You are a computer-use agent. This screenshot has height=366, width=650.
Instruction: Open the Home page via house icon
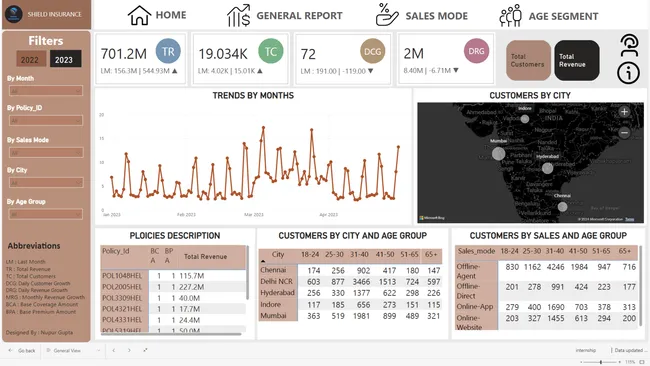click(139, 15)
